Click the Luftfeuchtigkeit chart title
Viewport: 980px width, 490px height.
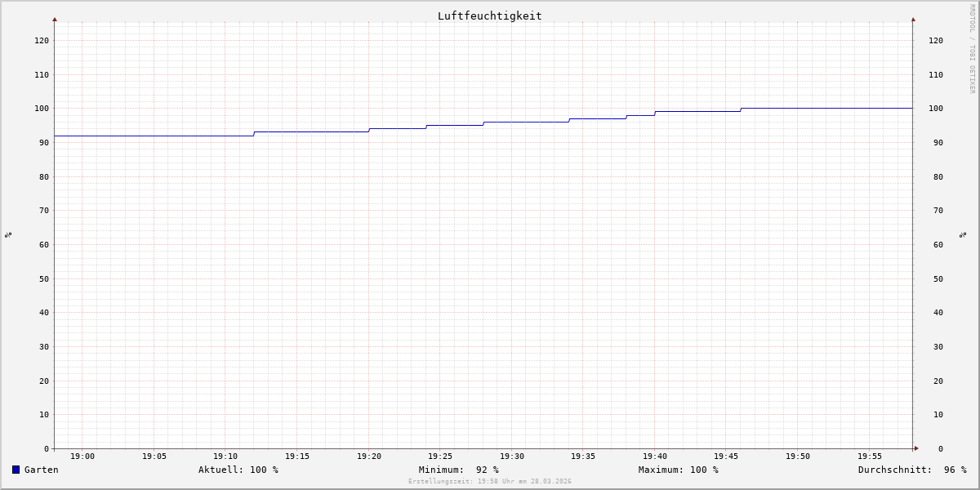489,16
